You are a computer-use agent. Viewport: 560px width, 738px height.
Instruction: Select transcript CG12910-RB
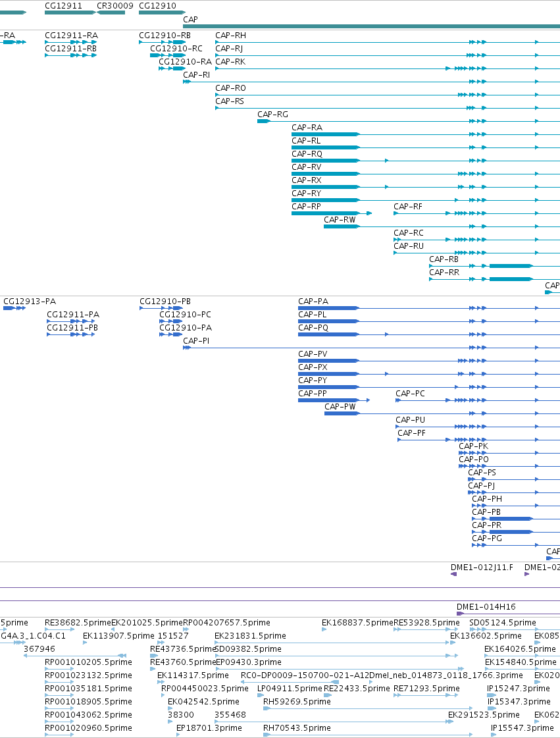point(163,42)
